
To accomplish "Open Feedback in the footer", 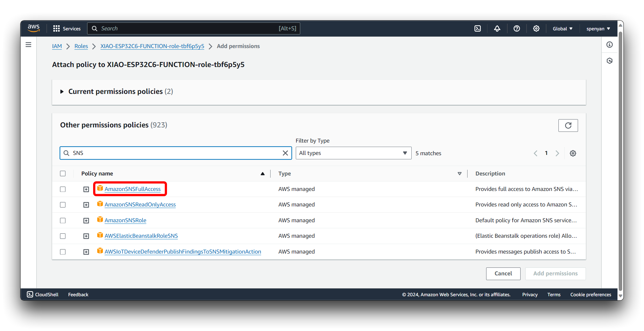I will pyautogui.click(x=78, y=294).
